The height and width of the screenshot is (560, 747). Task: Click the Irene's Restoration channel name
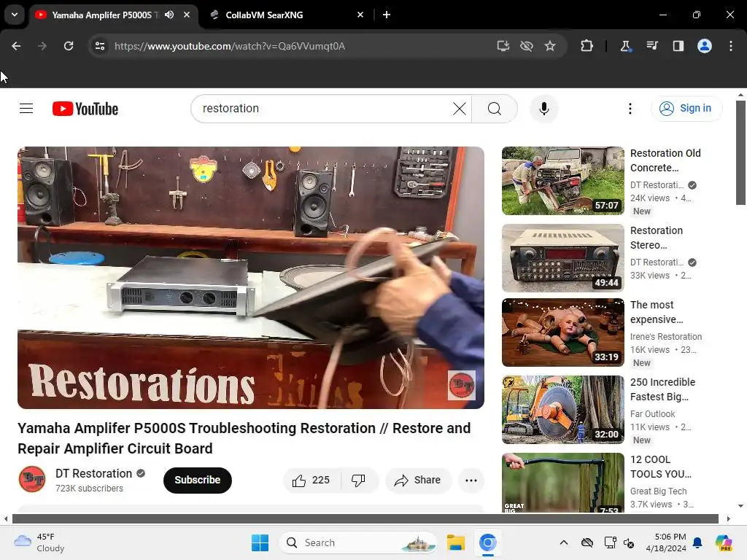click(x=665, y=336)
